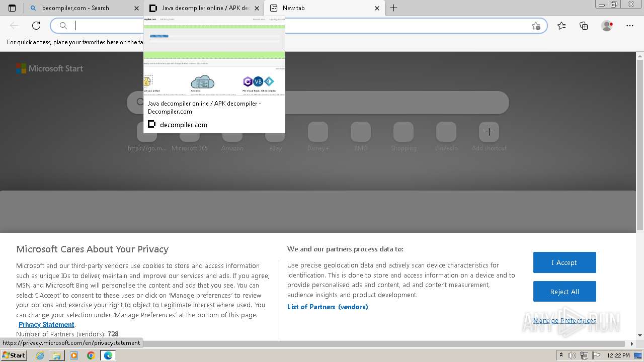Click the Microsoft Start search box
The height and width of the screenshot is (362, 644).
click(x=317, y=103)
